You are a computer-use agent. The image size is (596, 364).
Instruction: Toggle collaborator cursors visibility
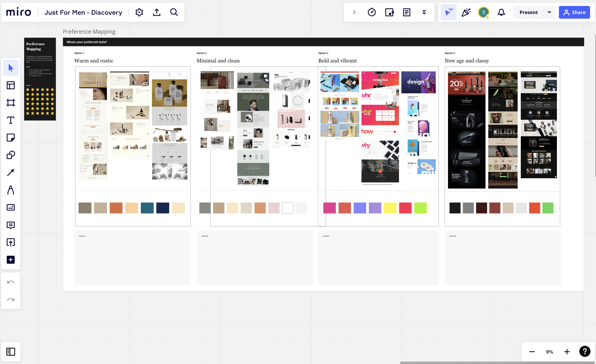click(x=448, y=12)
